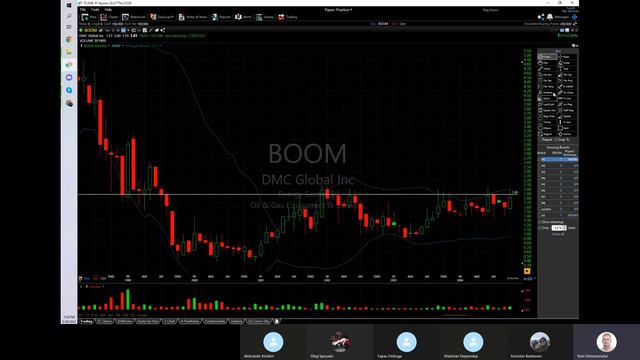Screen dimensions: 640x360
Task: Open the timeframe dropdown arrow in chart header
Action: 128,30
